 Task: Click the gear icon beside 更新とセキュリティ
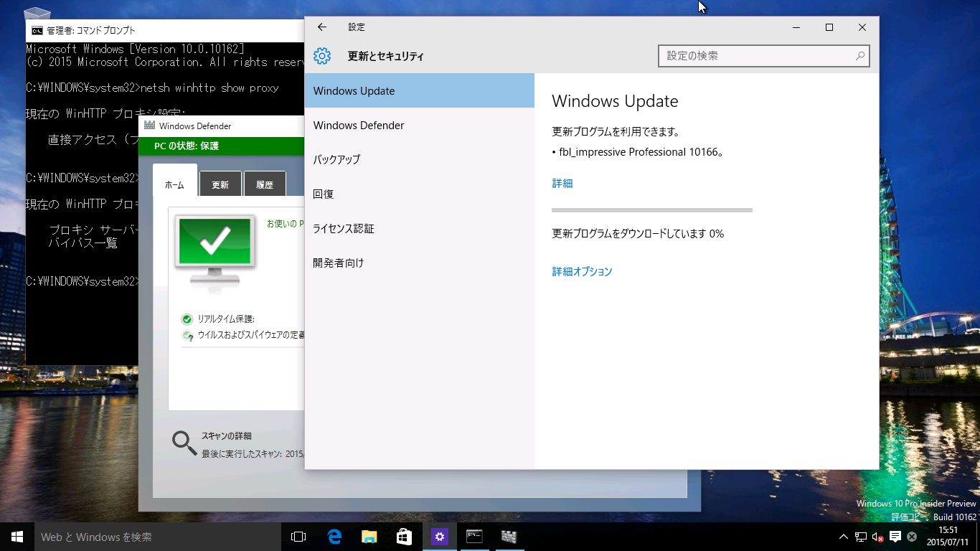tap(322, 56)
